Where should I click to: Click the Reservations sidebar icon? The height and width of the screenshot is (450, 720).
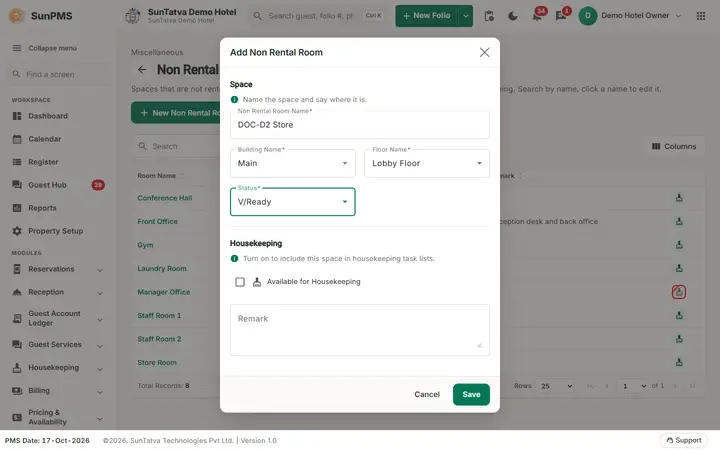[x=17, y=269]
